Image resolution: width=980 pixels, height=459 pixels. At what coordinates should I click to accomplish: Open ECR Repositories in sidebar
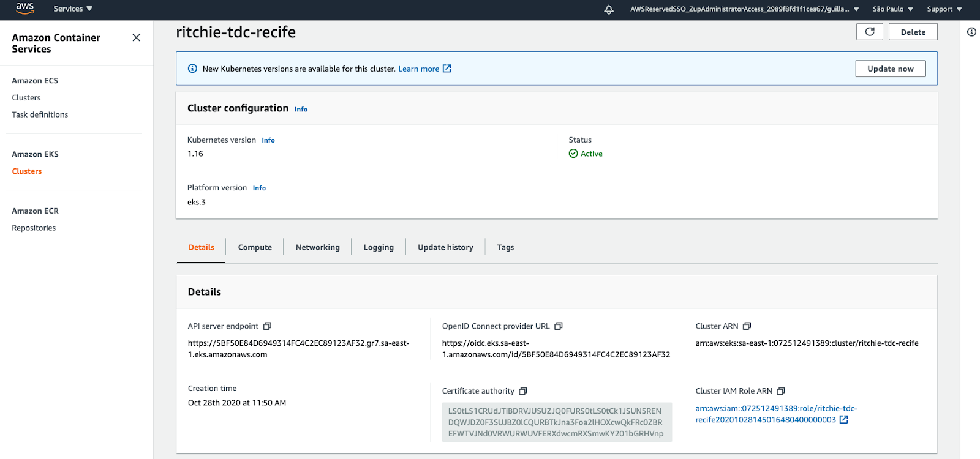click(34, 228)
